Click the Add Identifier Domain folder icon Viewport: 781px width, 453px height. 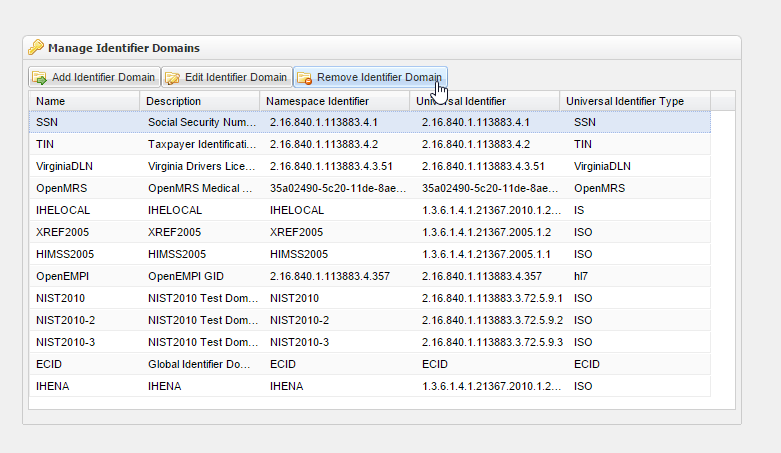[x=39, y=78]
